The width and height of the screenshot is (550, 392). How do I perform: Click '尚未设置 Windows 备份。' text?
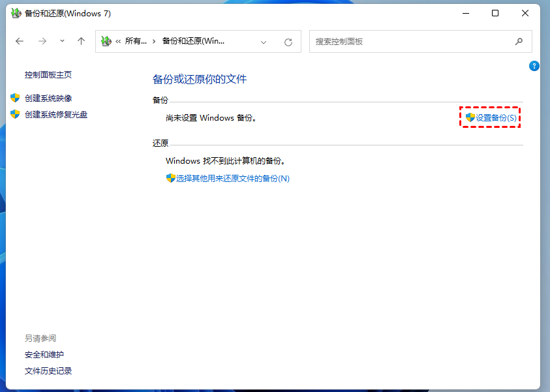pos(211,118)
